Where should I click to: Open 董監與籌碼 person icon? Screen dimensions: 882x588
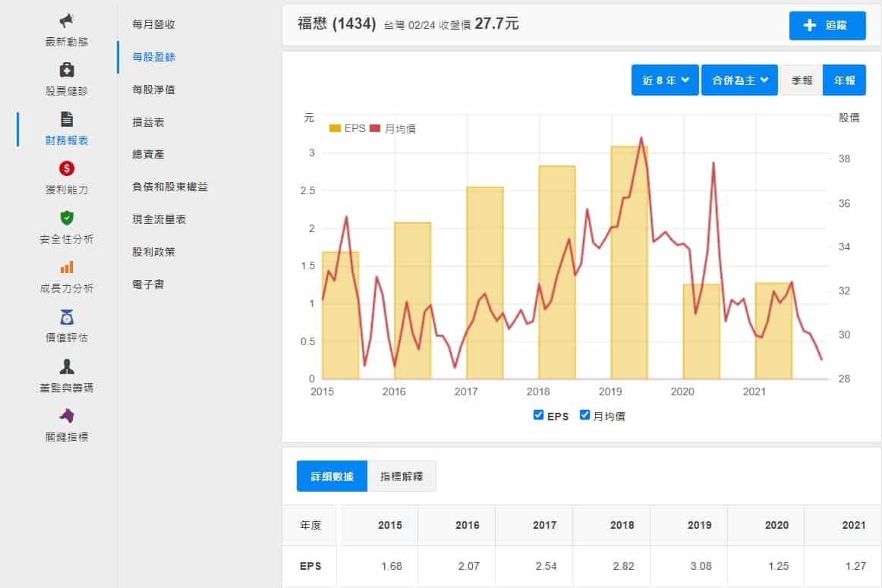point(67,367)
